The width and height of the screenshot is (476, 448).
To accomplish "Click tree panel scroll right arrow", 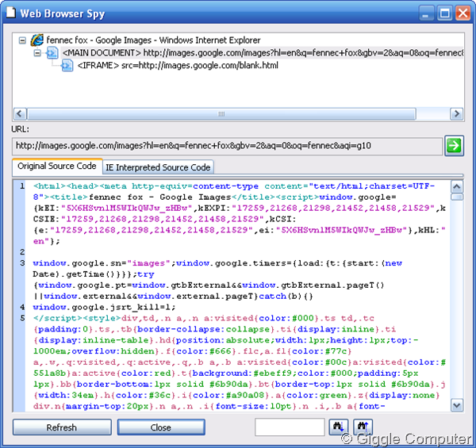I will pyautogui.click(x=456, y=114).
